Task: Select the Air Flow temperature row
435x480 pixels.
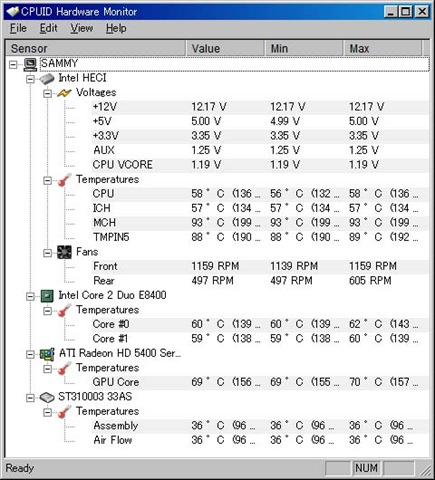Action: coord(260,440)
